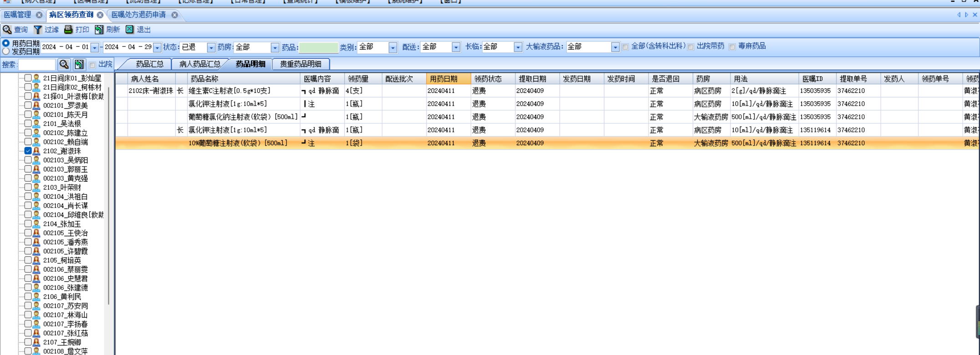The height and width of the screenshot is (355, 980).
Task: Select patient 002107_苏安同 in the list
Action: pyautogui.click(x=66, y=306)
